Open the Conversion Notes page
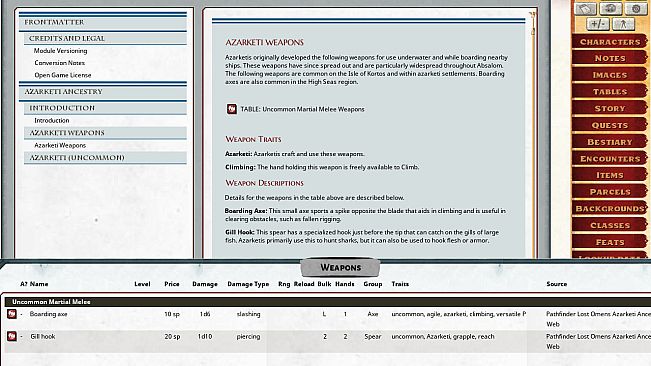The image size is (651, 366). 59,63
